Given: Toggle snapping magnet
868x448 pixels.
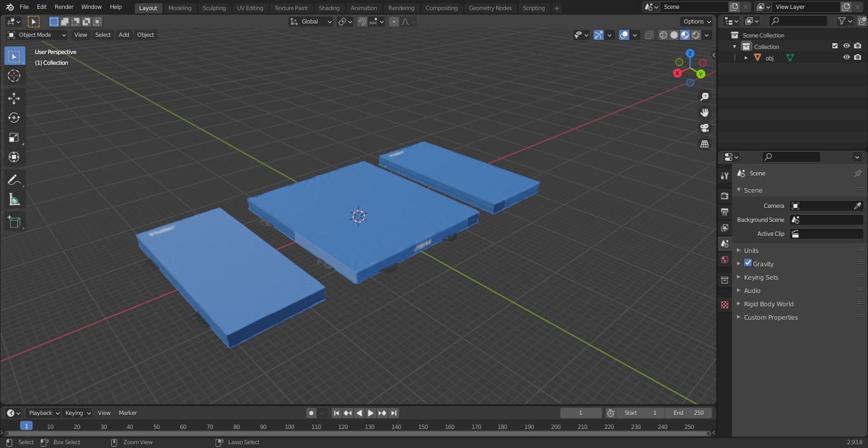Looking at the screenshot, I should tap(362, 22).
